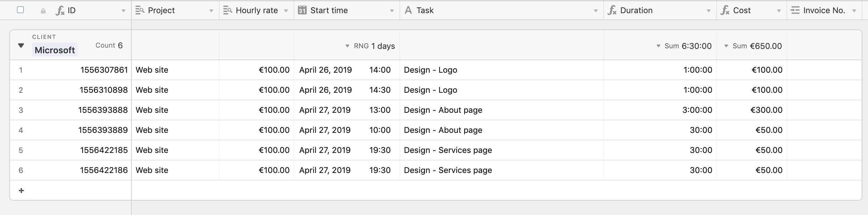Click the calendar icon of Start time column

coord(302,10)
